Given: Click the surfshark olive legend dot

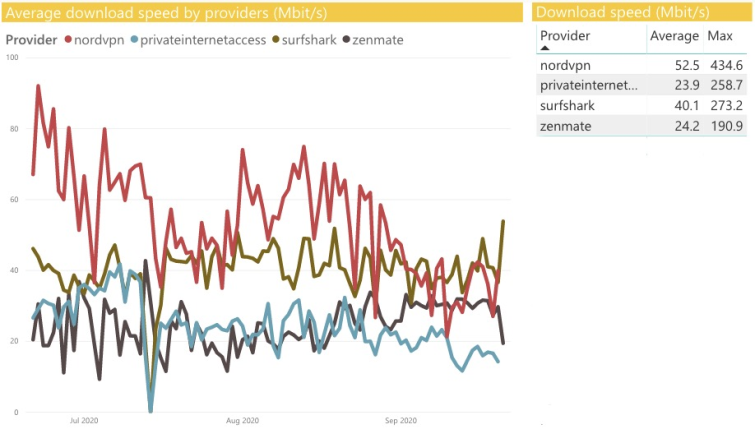Looking at the screenshot, I should coord(276,39).
